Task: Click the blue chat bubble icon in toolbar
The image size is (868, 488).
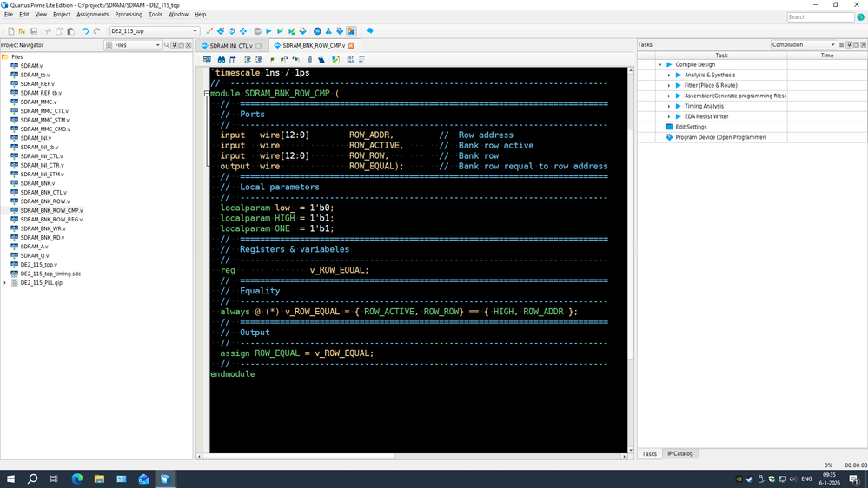Action: [x=369, y=31]
